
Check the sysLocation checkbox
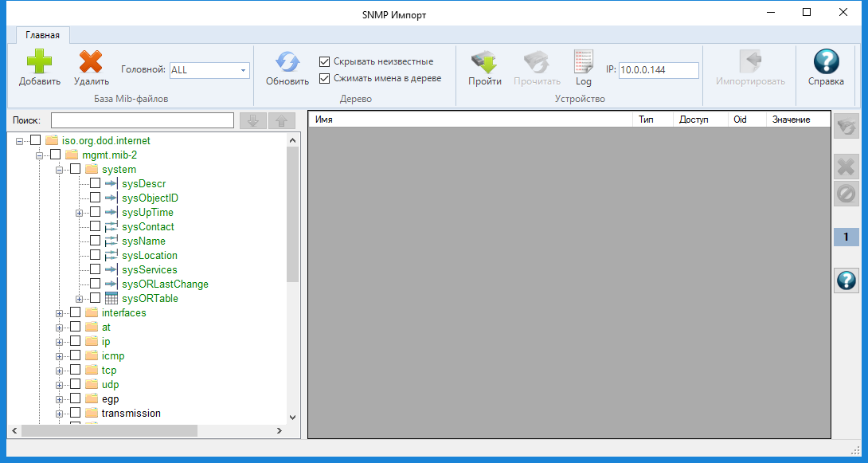pyautogui.click(x=96, y=255)
